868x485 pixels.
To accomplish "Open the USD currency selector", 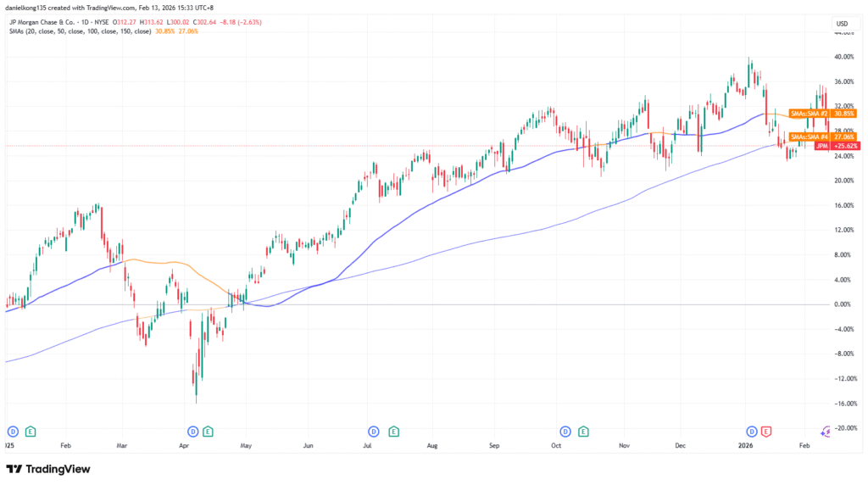I will click(842, 23).
